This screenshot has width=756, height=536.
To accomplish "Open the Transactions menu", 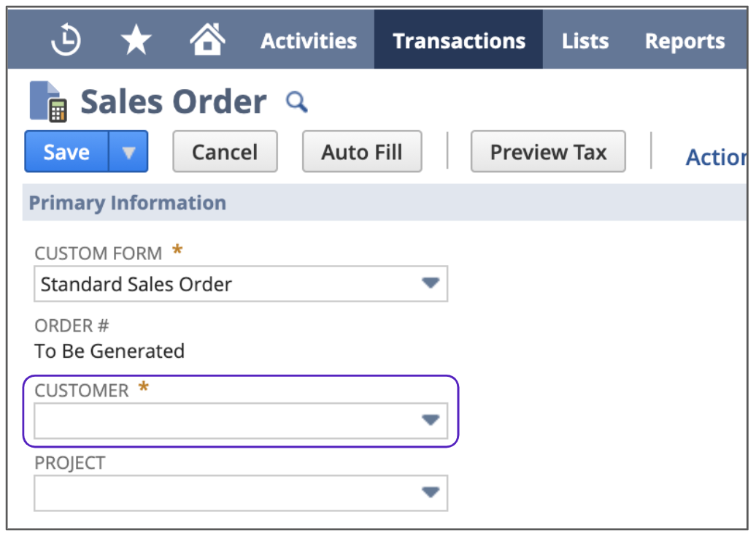I will [x=459, y=41].
